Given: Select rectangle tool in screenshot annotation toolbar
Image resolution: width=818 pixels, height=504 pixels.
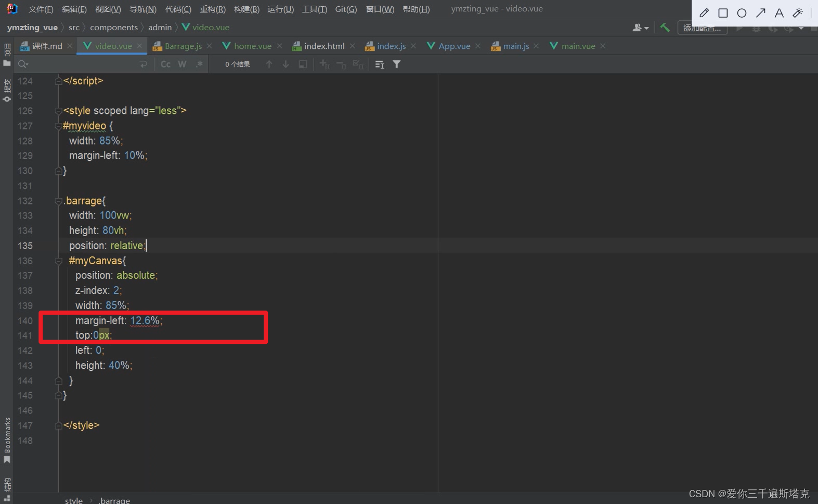Looking at the screenshot, I should (723, 13).
